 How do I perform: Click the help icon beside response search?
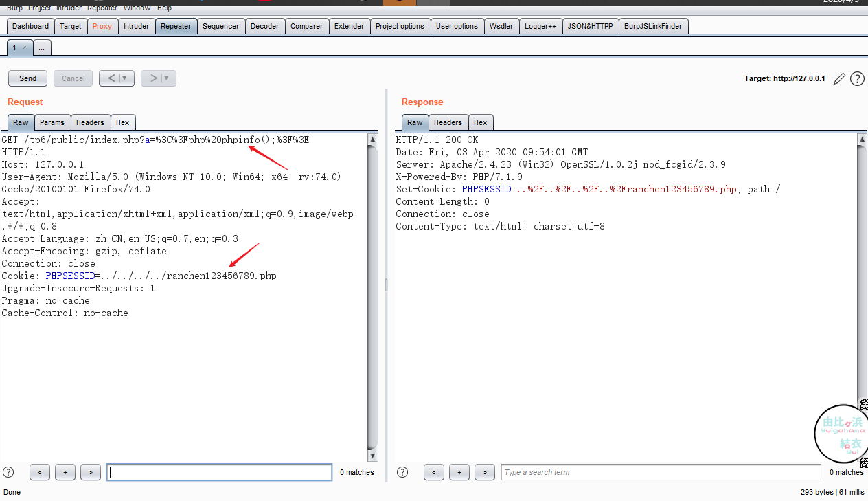coord(402,472)
